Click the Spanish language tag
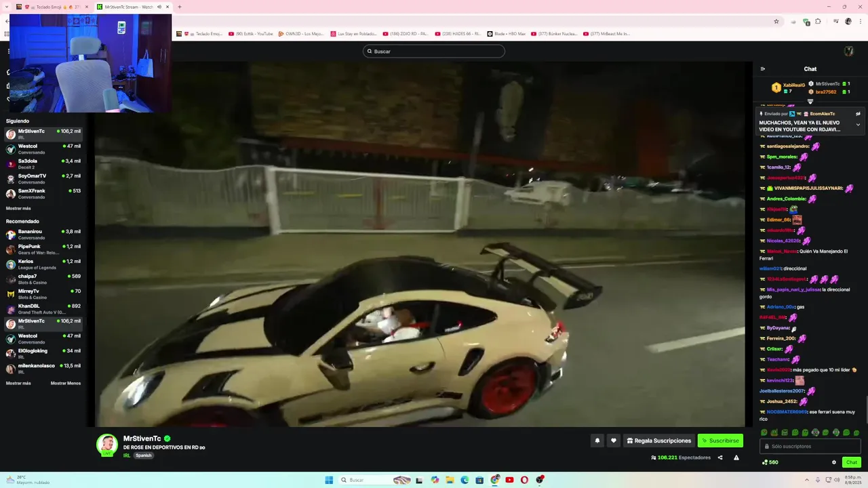 144,455
